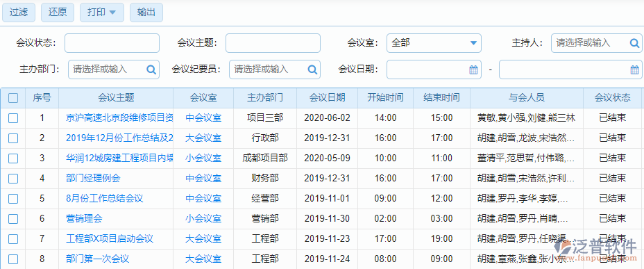644x269 pixels.
Task: Click the 成都项目部 department cell
Action: point(265,158)
